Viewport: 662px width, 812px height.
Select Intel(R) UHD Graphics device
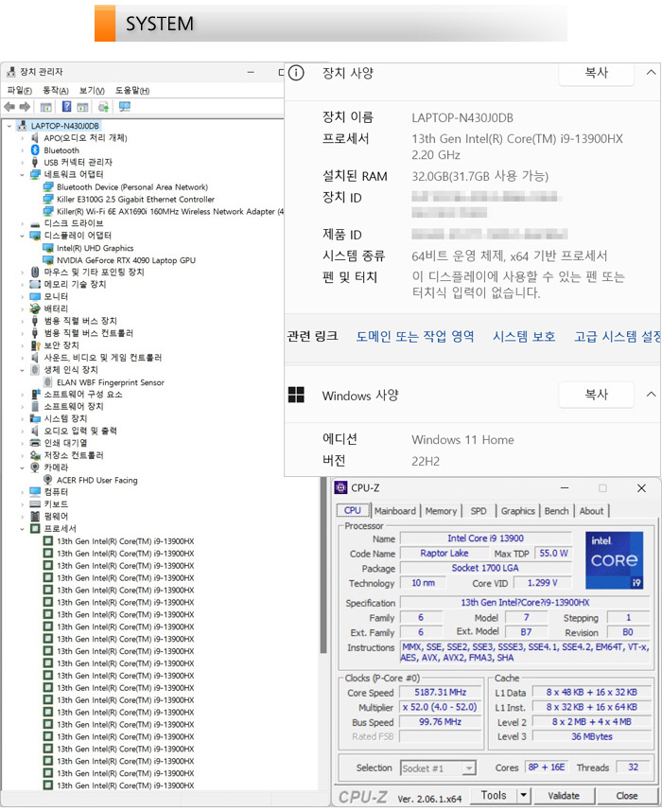[95, 248]
